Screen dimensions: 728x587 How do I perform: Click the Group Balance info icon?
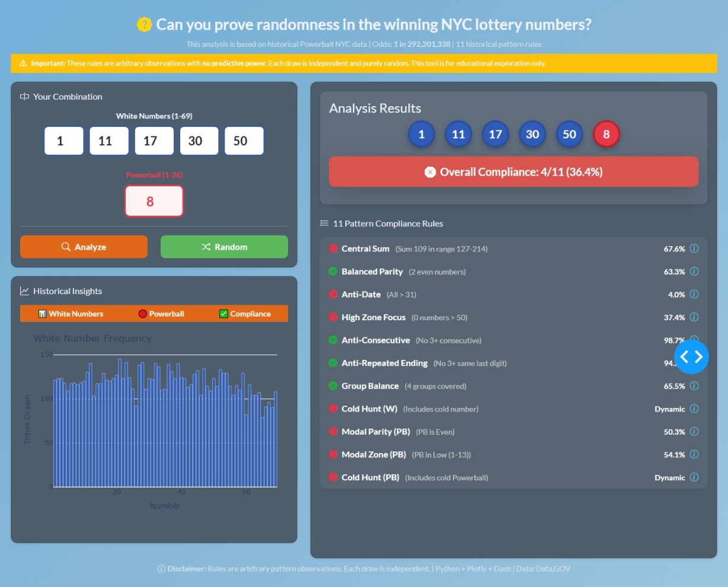click(x=694, y=386)
